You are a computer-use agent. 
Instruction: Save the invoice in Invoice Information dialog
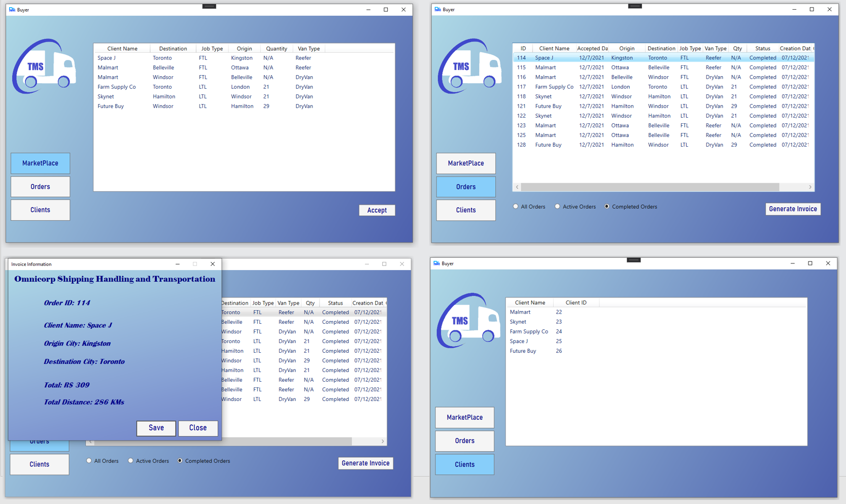coord(156,428)
